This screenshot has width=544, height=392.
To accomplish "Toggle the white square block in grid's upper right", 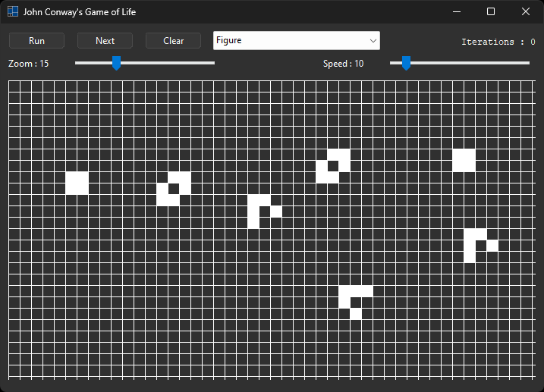I will 464,160.
